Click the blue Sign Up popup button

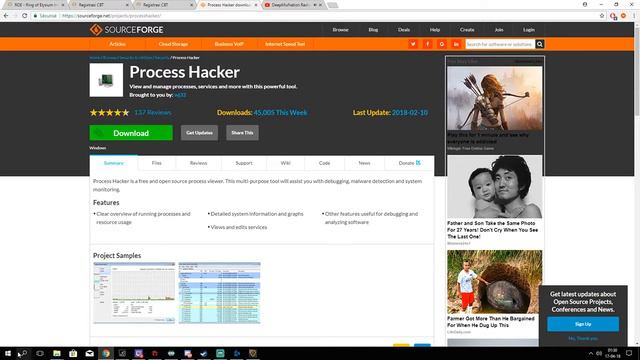(x=583, y=324)
